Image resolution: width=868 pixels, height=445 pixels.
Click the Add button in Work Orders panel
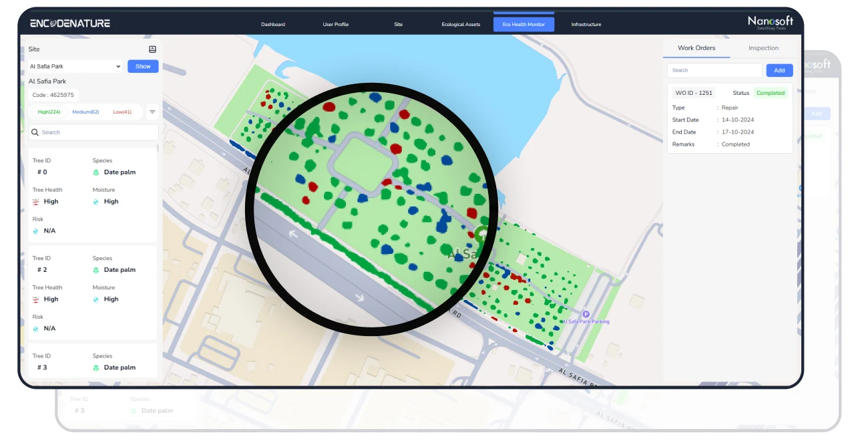(779, 70)
